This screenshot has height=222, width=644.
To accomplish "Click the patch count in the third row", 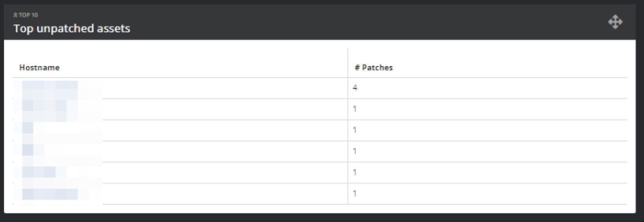I will [355, 130].
